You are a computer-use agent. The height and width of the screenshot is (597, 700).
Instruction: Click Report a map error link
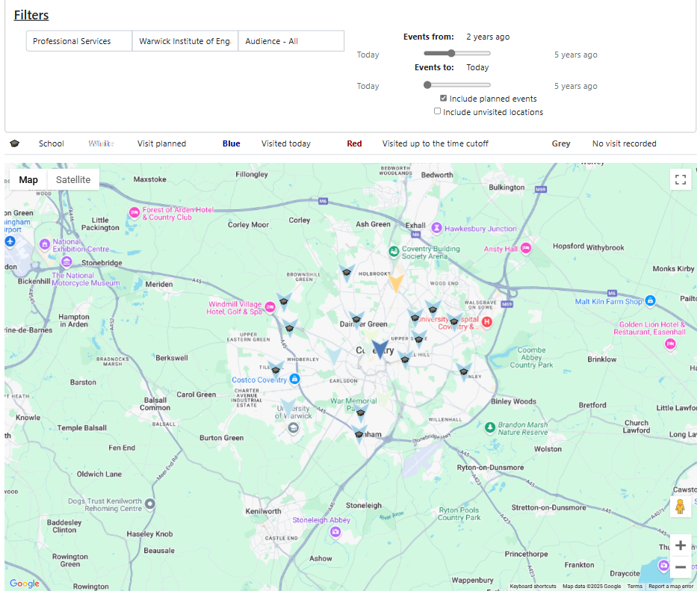(x=670, y=587)
